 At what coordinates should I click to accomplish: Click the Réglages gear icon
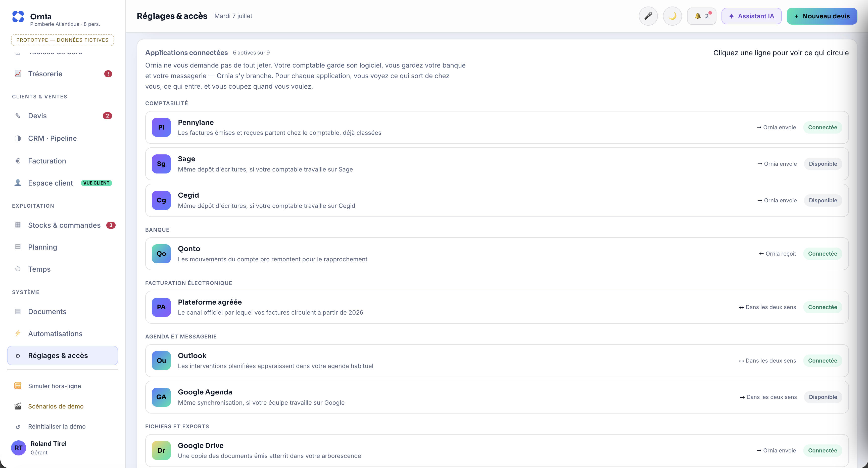18,356
